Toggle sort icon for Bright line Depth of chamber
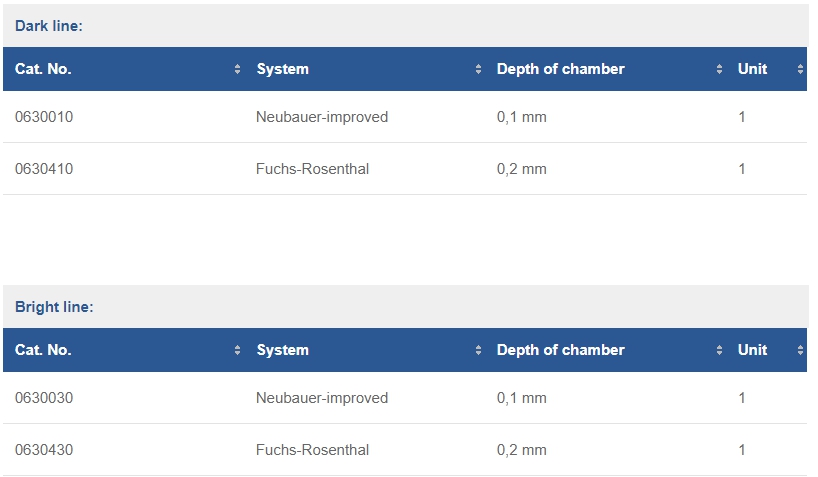This screenshot has height=477, width=818. click(719, 350)
